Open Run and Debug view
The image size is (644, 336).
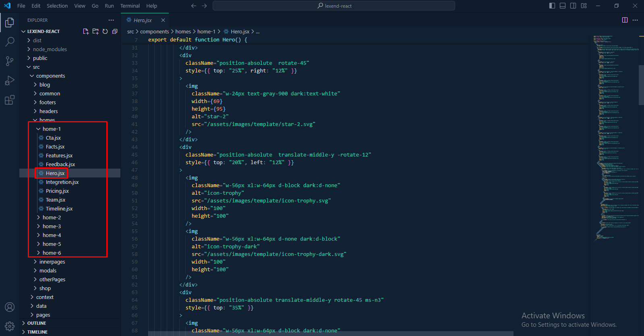[10, 80]
